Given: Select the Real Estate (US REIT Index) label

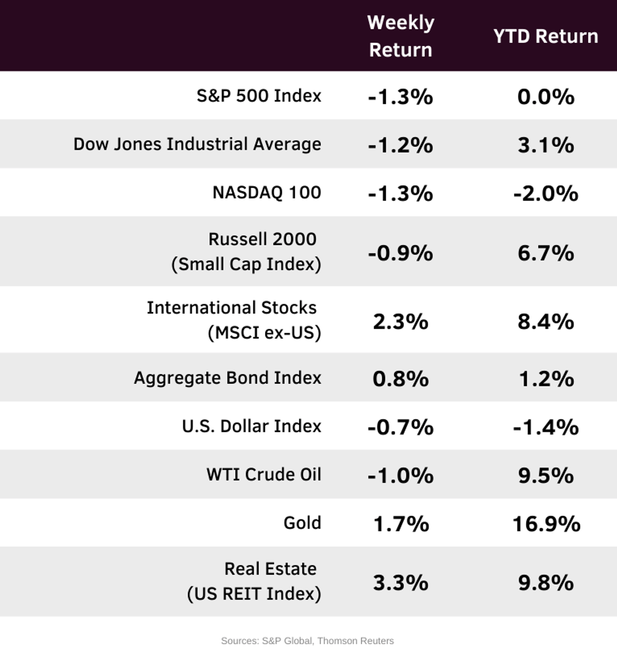Looking at the screenshot, I should click(x=254, y=582).
